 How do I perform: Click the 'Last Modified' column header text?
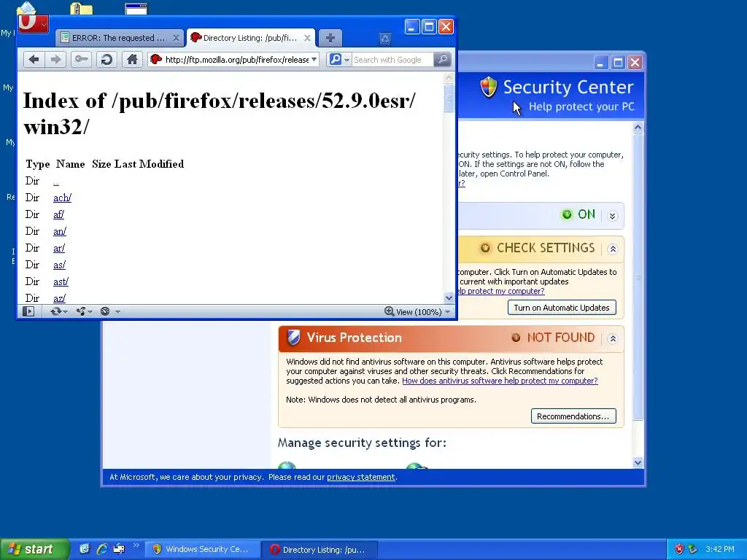pyautogui.click(x=149, y=164)
